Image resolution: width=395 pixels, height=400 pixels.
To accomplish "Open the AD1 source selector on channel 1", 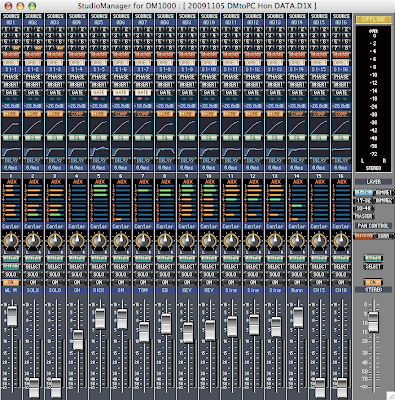I will pos(12,22).
